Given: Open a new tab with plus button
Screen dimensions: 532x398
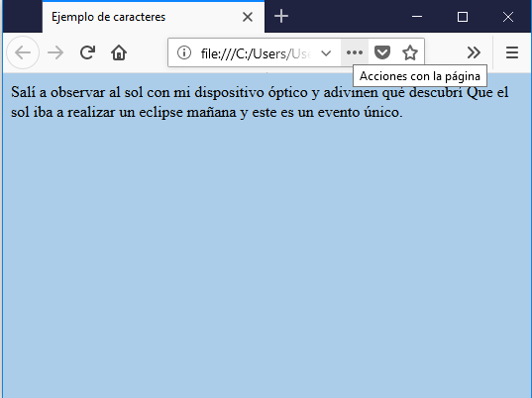Looking at the screenshot, I should 281,16.
